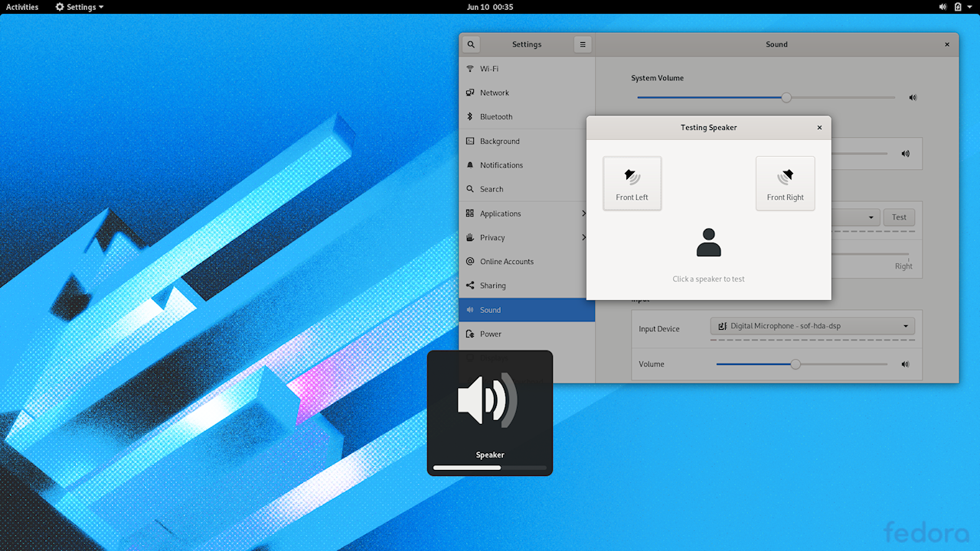Open the Privacy settings panel
Image resolution: width=980 pixels, height=551 pixels.
[x=527, y=237]
